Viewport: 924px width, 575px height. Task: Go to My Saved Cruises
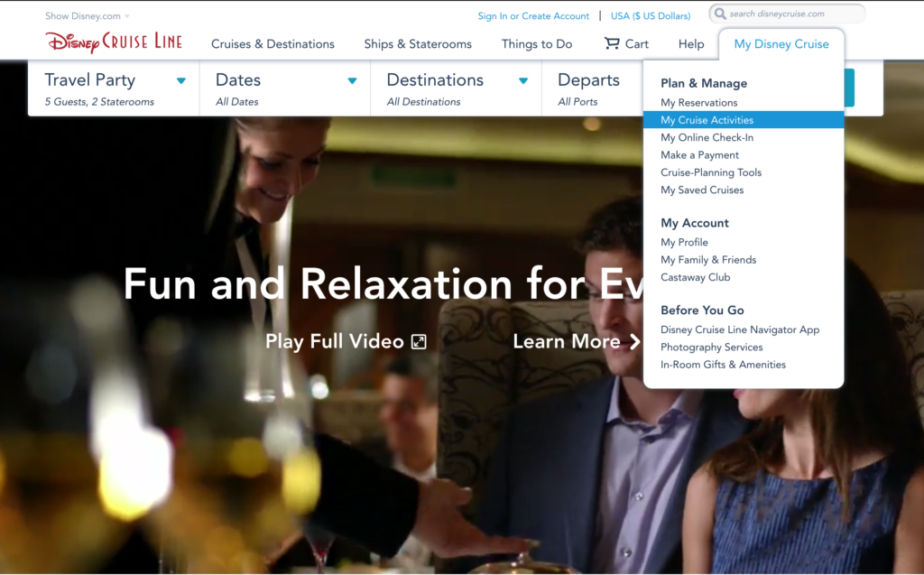point(702,190)
